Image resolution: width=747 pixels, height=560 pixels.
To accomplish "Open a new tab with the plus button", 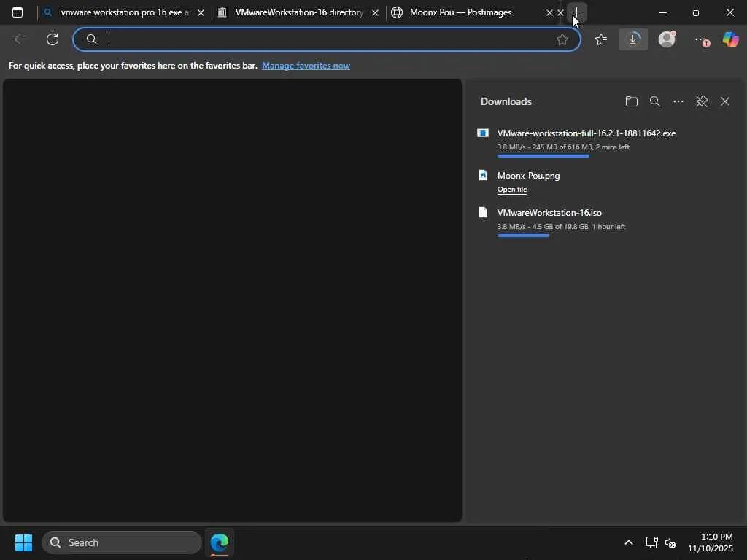I will click(576, 12).
